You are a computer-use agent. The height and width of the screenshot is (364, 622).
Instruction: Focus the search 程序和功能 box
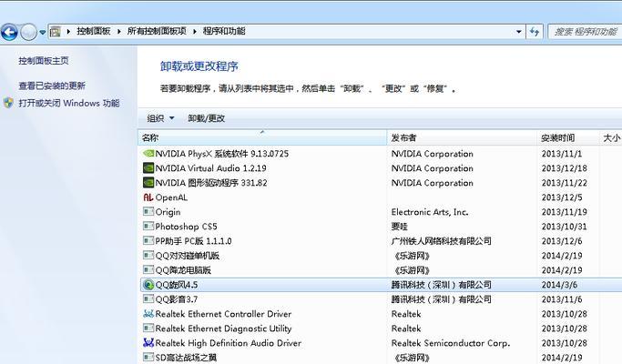[x=585, y=32]
